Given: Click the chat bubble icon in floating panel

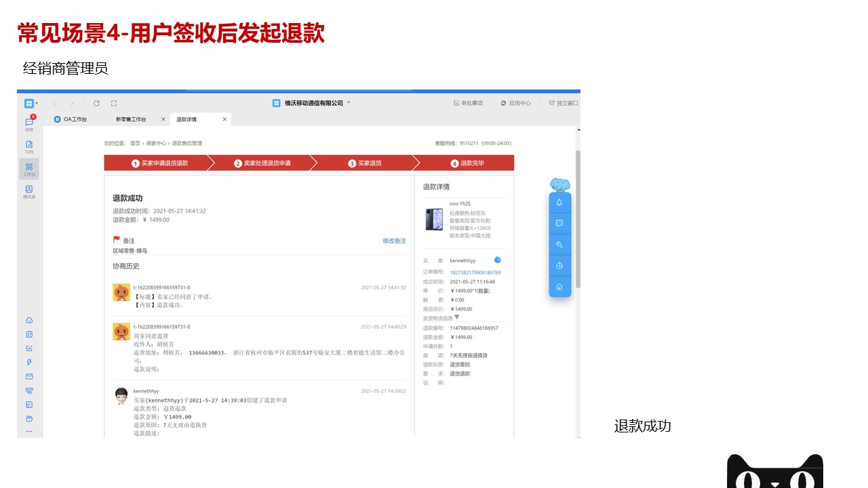Looking at the screenshot, I should point(559,223).
